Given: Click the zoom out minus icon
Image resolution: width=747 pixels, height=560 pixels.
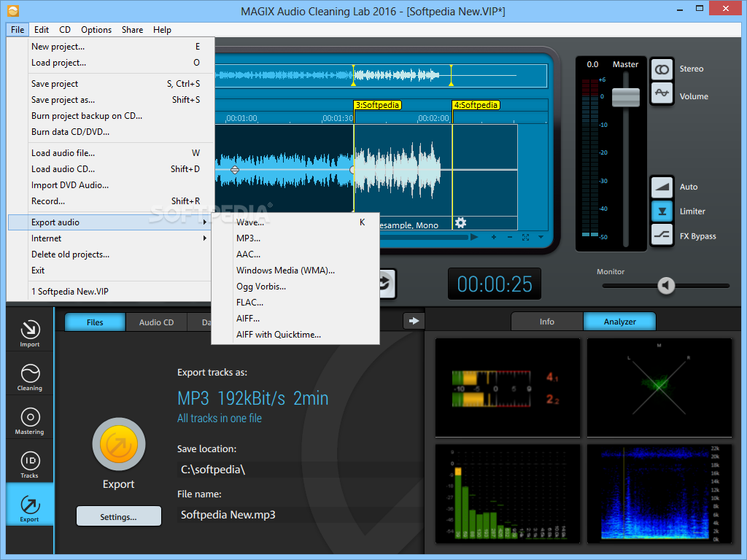Looking at the screenshot, I should 510,237.
